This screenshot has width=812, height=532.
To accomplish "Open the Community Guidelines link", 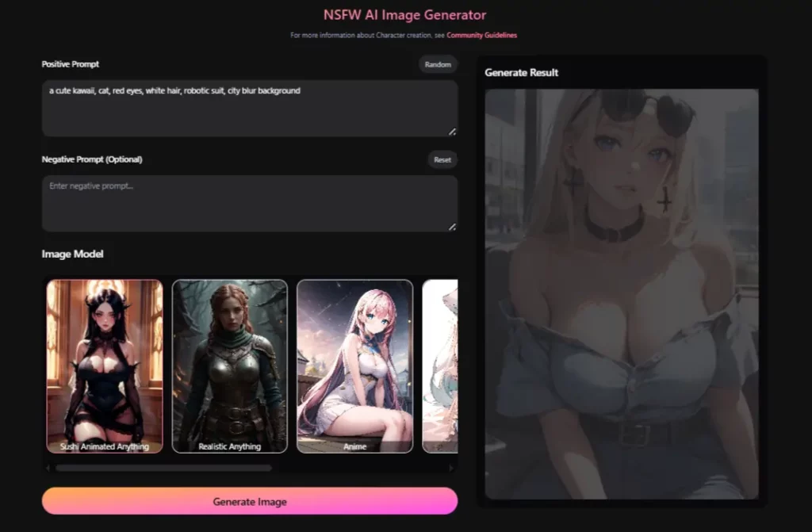I will pyautogui.click(x=481, y=35).
